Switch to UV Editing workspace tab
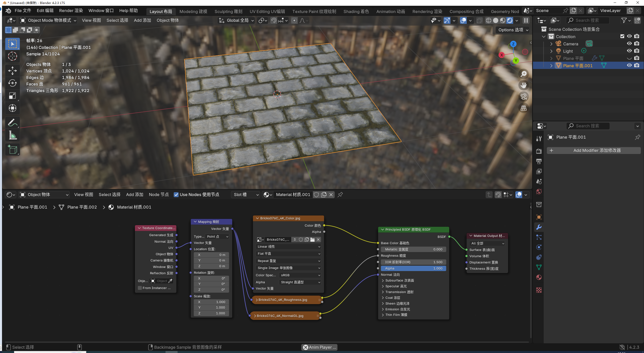The width and height of the screenshot is (644, 353). [x=267, y=11]
